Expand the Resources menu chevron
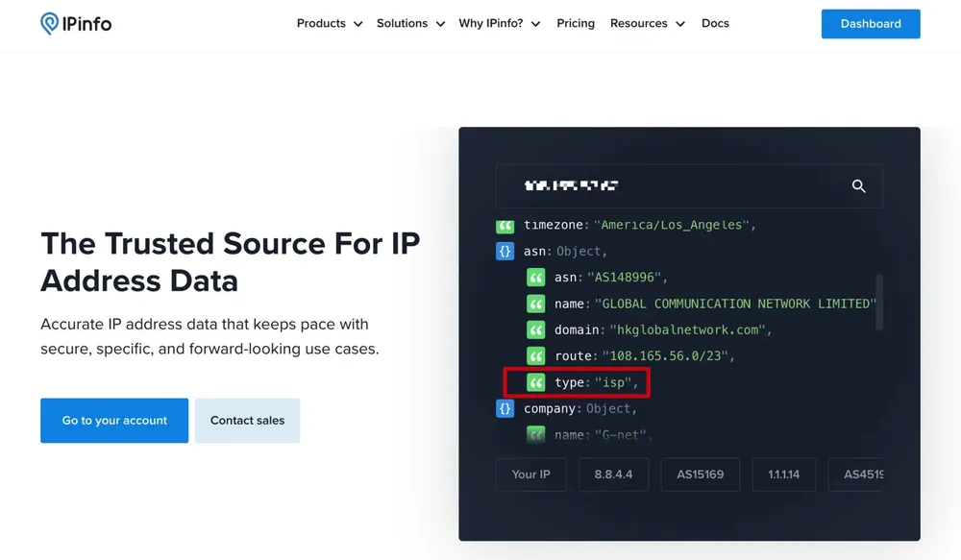The width and height of the screenshot is (961, 560). pyautogui.click(x=680, y=24)
